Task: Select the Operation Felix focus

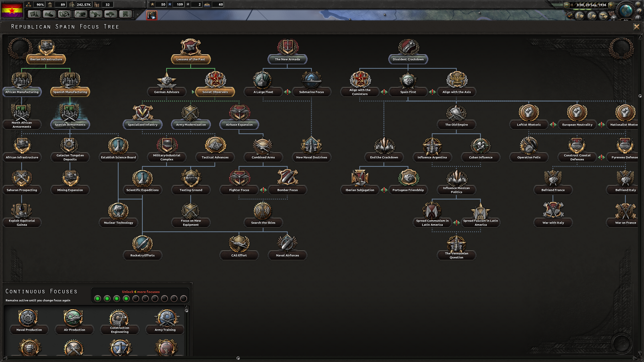Action: pyautogui.click(x=529, y=149)
